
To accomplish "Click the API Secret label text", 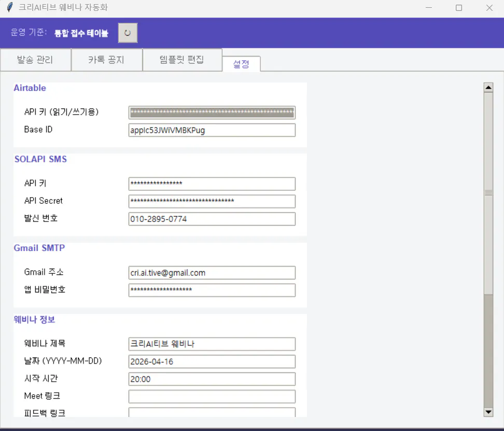I will coord(44,201).
